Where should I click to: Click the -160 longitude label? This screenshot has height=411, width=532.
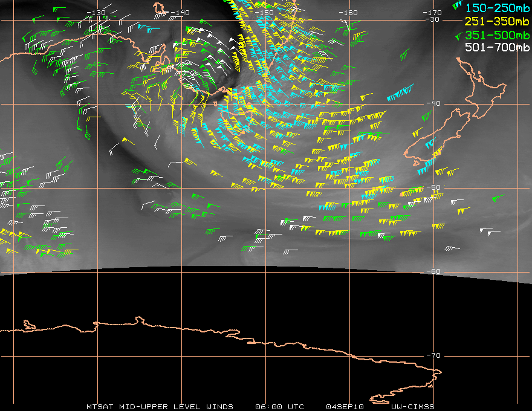point(348,13)
